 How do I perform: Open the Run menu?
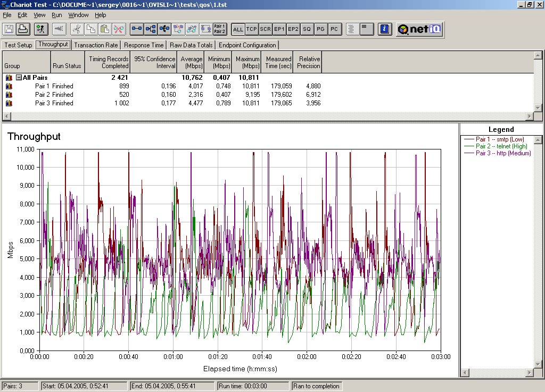tap(56, 15)
